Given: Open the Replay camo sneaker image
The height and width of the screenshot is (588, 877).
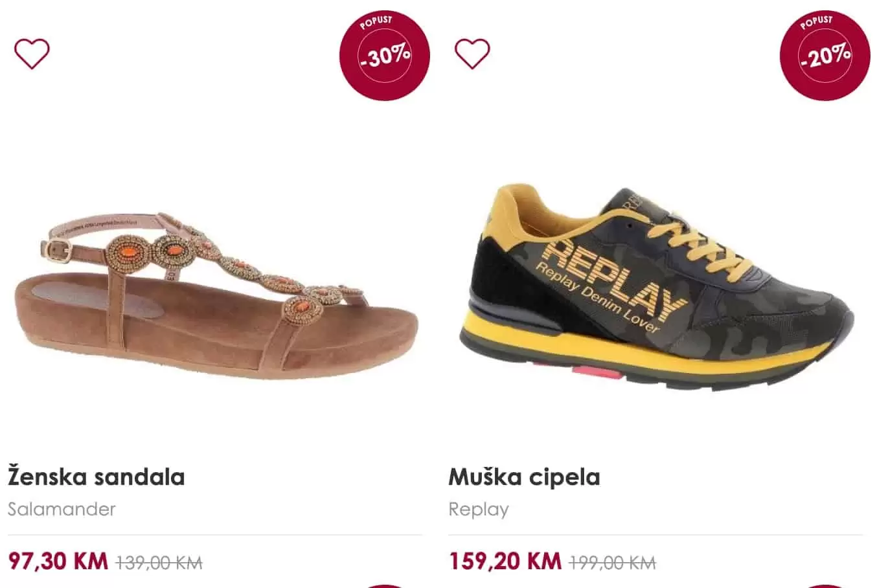Looking at the screenshot, I should (x=655, y=288).
